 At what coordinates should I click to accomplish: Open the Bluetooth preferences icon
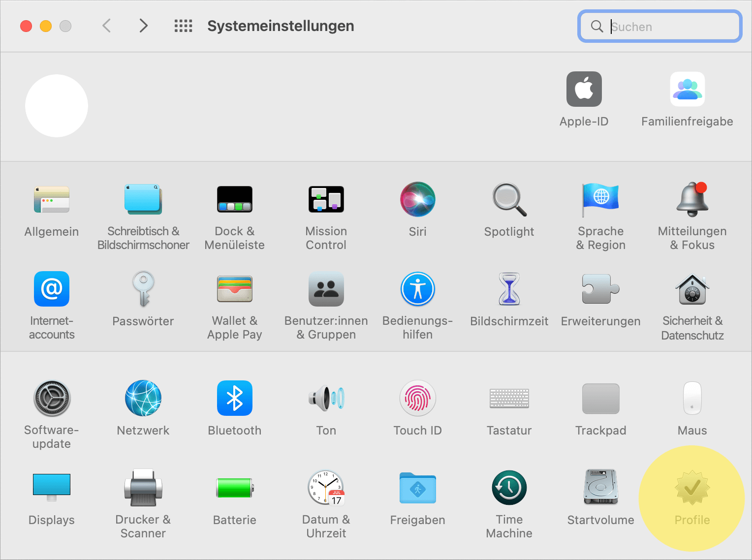click(235, 398)
